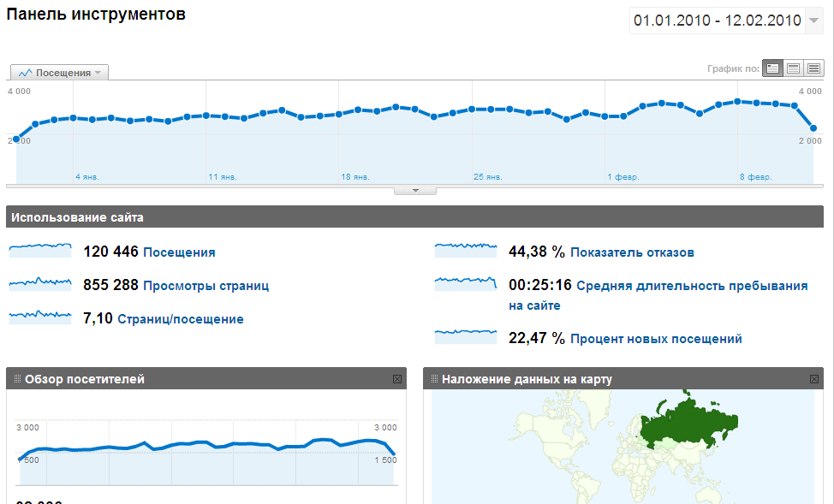Collapse the main chart using bottom handle
This screenshot has height=504, width=834.
click(415, 191)
